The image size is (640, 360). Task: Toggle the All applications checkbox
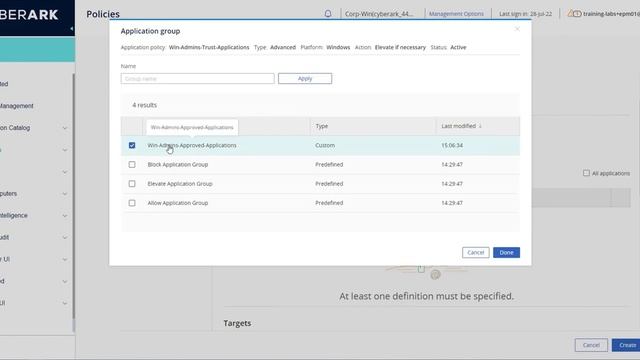point(586,173)
